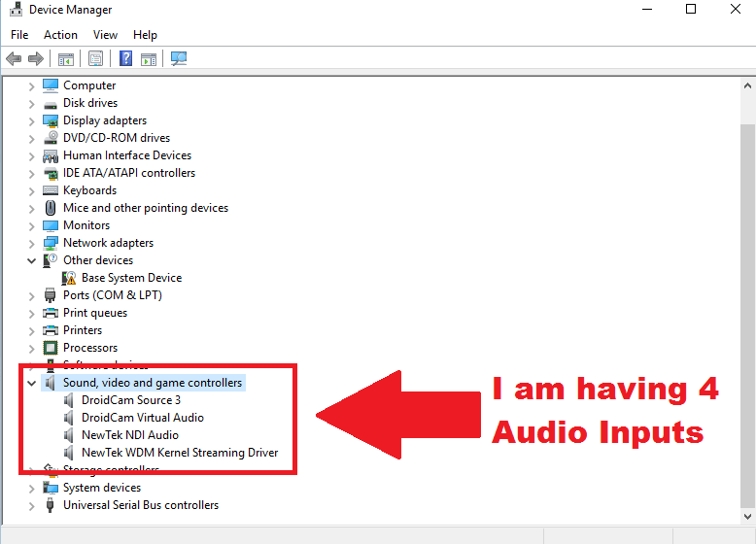Close the Device Manager window
The height and width of the screenshot is (544, 756).
pos(736,9)
